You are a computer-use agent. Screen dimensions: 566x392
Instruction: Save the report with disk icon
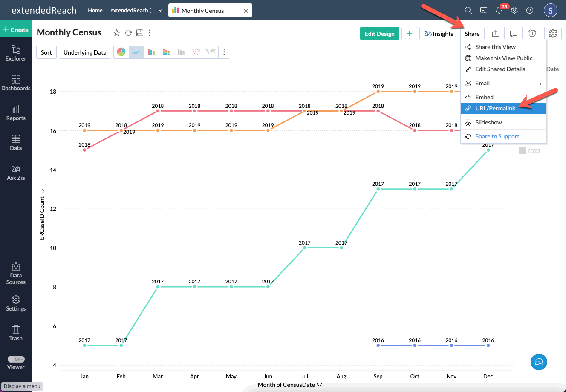[x=140, y=33]
